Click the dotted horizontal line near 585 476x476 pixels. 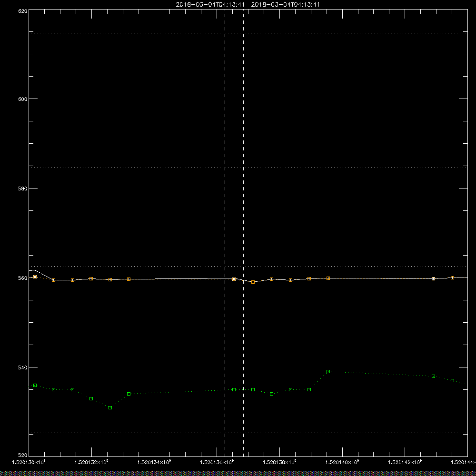tap(248, 167)
